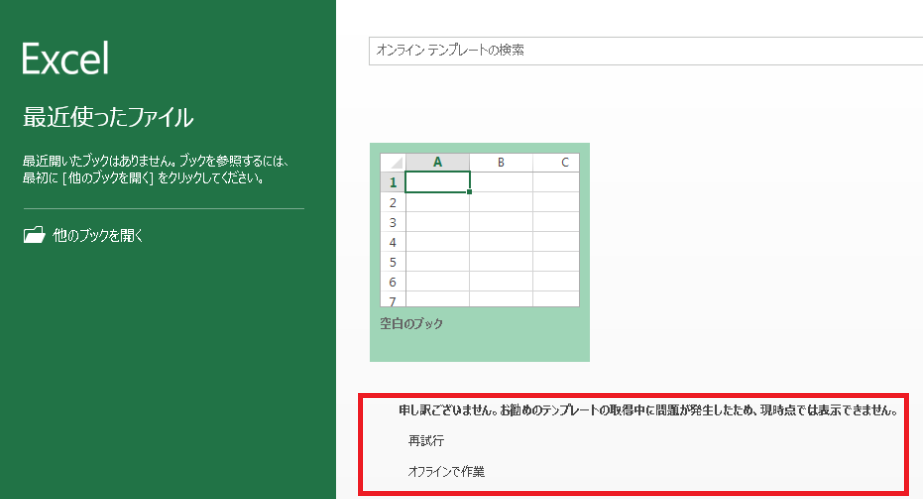Choose オフラインで作業 to work offline

446,471
